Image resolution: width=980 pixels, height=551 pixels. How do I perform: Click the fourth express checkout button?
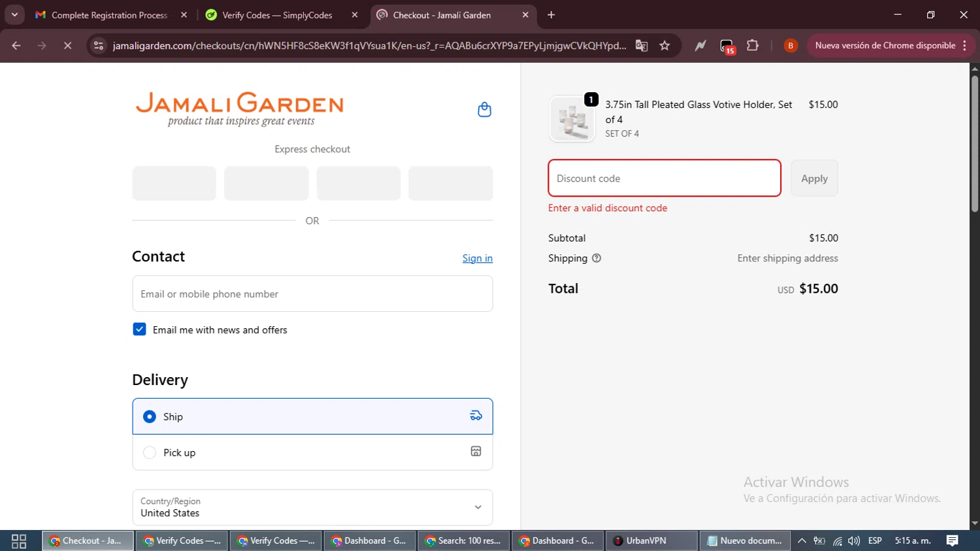pyautogui.click(x=451, y=183)
